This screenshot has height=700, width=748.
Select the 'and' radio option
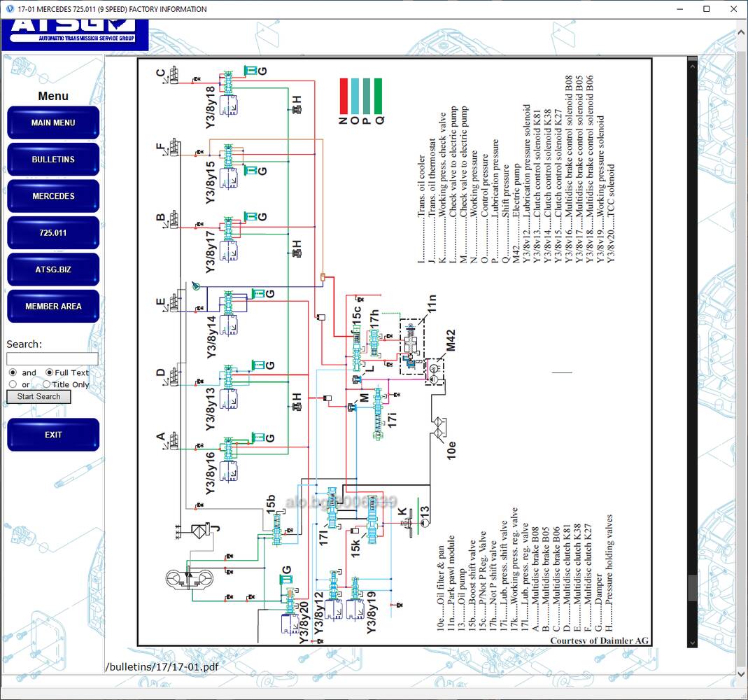click(x=13, y=372)
